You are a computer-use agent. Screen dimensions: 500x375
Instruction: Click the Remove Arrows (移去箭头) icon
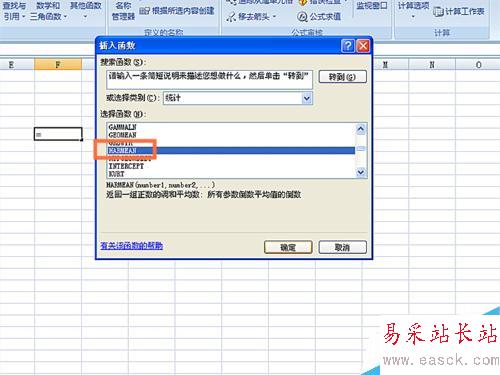tap(231, 16)
